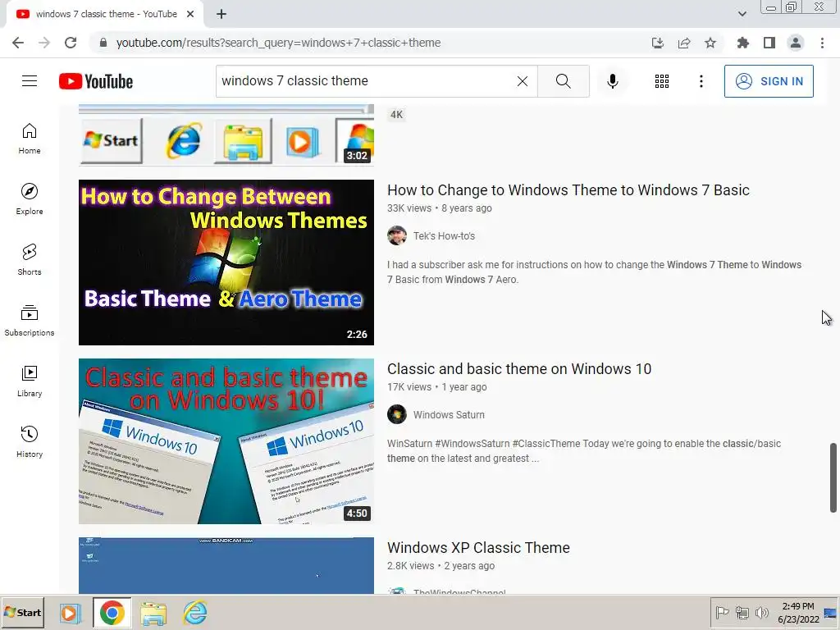Click the browser forward arrow

coord(44,43)
